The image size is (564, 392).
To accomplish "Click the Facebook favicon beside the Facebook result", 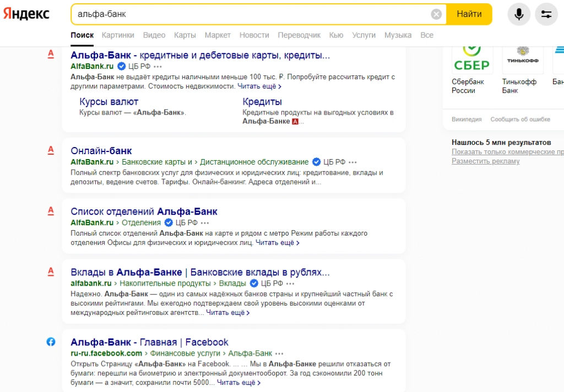I will [x=51, y=342].
